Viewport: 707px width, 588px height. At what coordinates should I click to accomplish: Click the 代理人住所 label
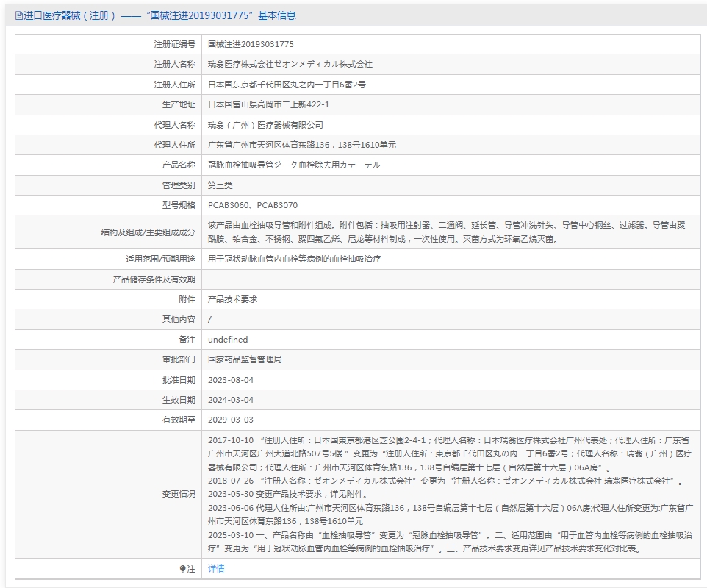[174, 145]
